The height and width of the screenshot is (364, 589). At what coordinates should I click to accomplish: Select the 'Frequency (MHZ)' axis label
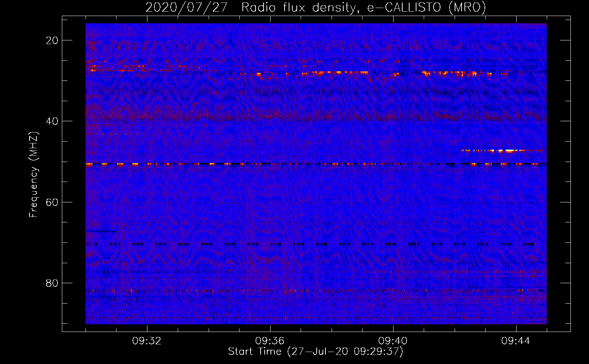[33, 175]
